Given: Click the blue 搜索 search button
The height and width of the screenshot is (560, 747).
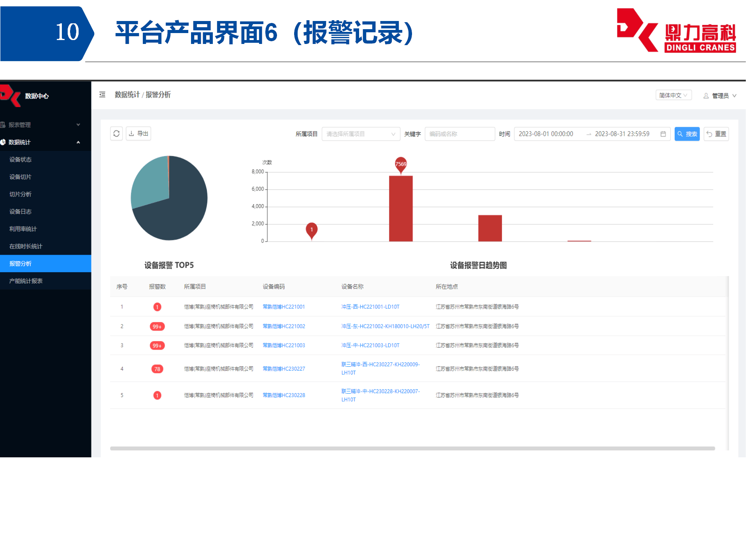Looking at the screenshot, I should [x=687, y=134].
